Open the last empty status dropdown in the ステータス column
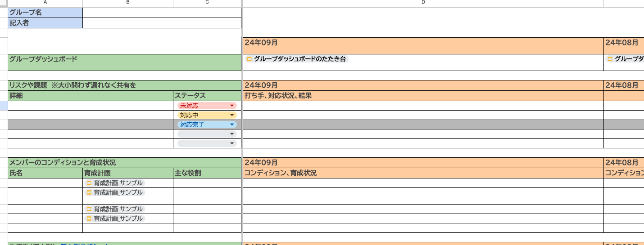The height and width of the screenshot is (245, 644). click(x=207, y=143)
